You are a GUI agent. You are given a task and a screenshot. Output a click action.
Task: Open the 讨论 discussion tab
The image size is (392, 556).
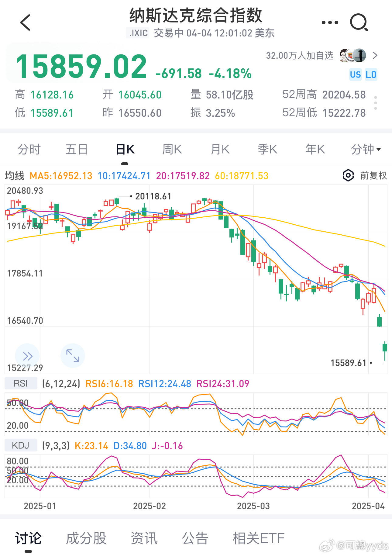coord(28,538)
